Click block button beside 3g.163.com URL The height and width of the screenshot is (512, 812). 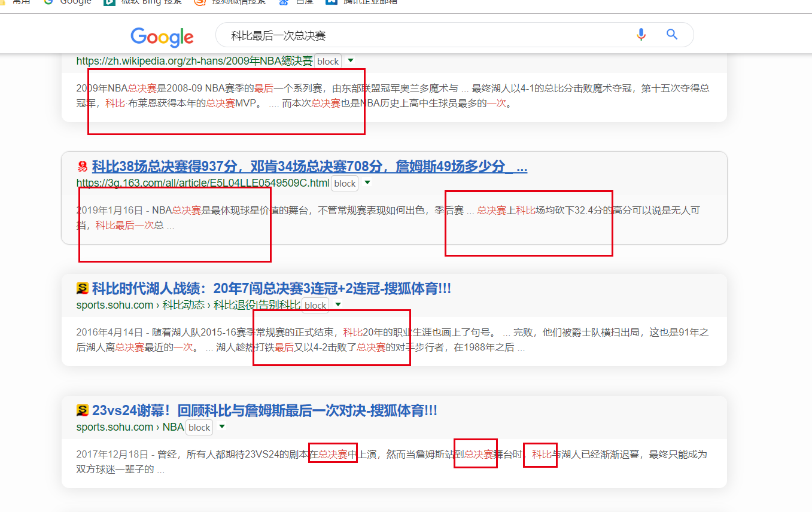[x=345, y=184]
